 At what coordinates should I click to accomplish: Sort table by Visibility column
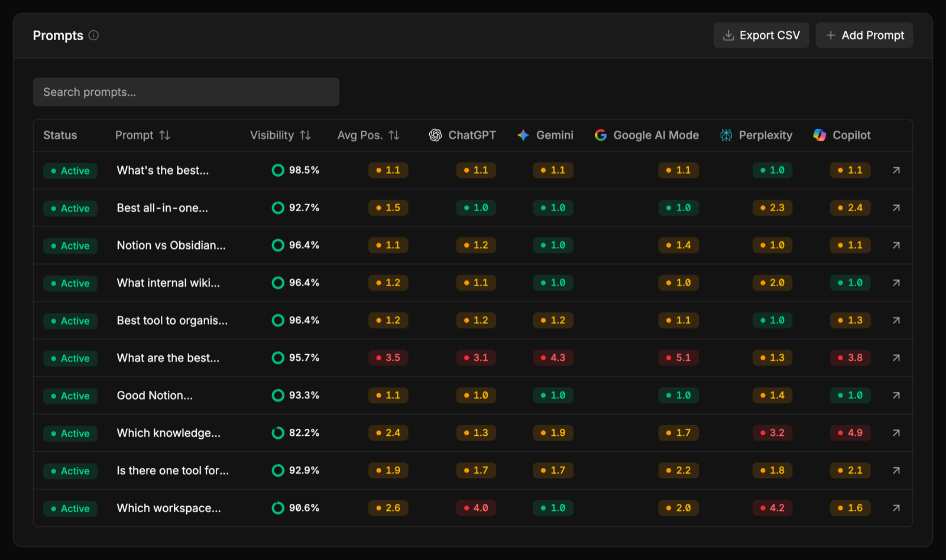(x=280, y=135)
